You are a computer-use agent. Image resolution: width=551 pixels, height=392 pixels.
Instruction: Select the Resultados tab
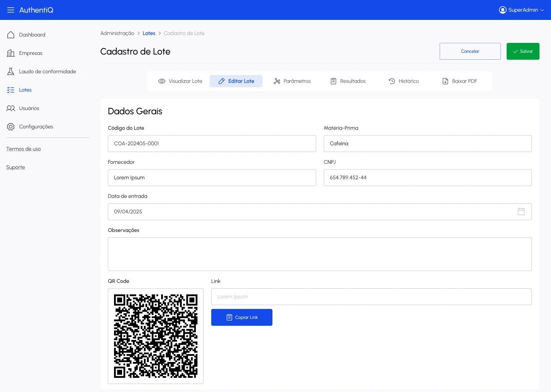pyautogui.click(x=348, y=81)
